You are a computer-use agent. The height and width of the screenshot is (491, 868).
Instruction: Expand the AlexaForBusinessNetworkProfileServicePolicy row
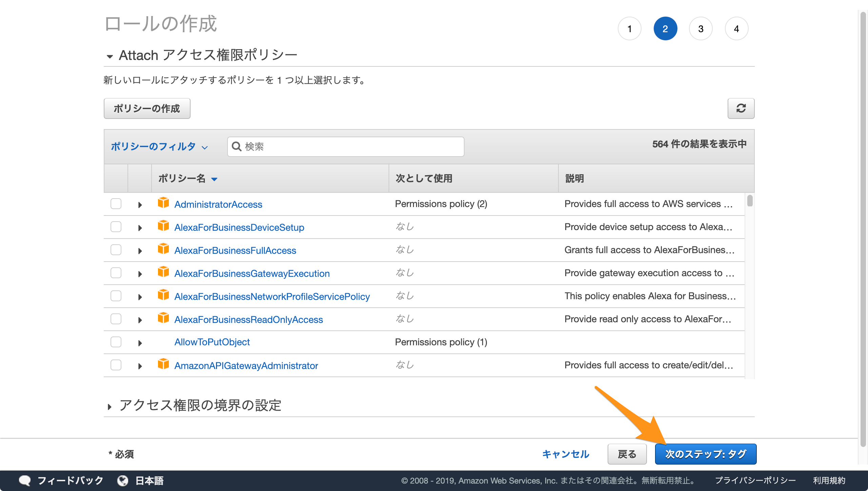tap(140, 297)
